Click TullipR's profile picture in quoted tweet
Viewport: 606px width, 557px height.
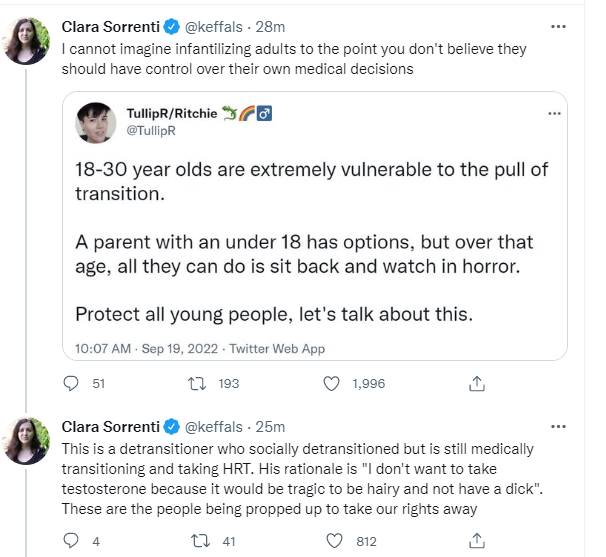(x=97, y=121)
